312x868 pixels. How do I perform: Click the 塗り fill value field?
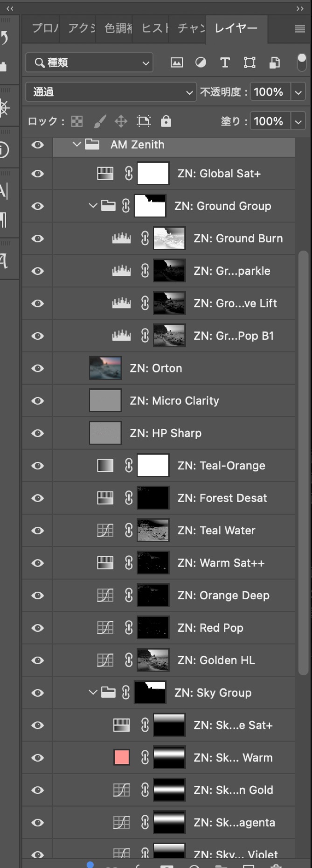(x=270, y=121)
